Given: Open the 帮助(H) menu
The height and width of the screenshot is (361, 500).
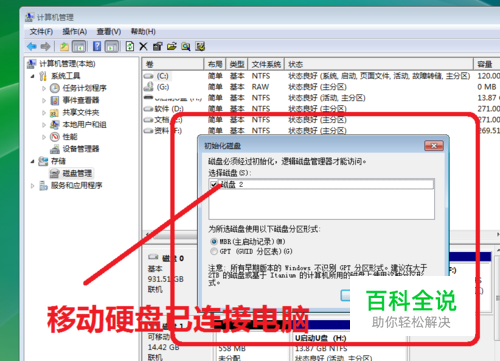Looking at the screenshot, I should click(143, 32).
